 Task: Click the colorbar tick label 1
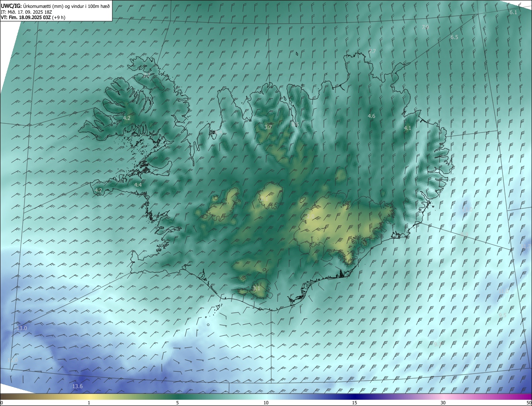coord(89,403)
